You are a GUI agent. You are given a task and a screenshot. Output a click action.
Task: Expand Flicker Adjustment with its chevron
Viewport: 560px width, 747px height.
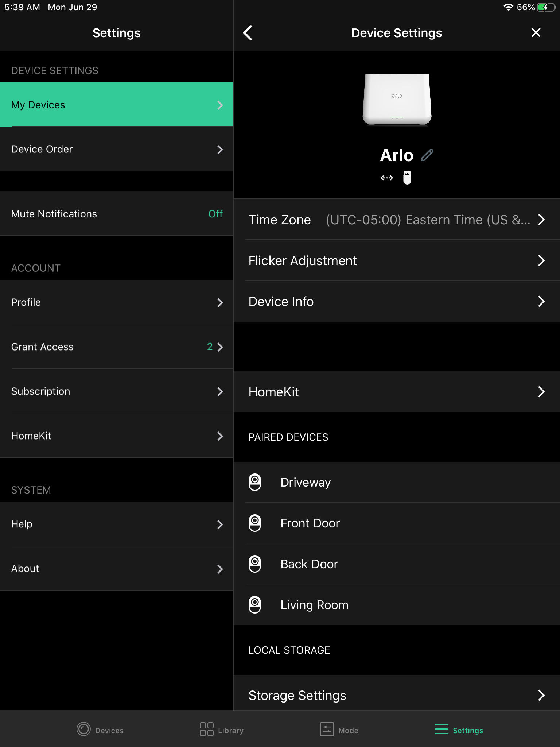[541, 260]
